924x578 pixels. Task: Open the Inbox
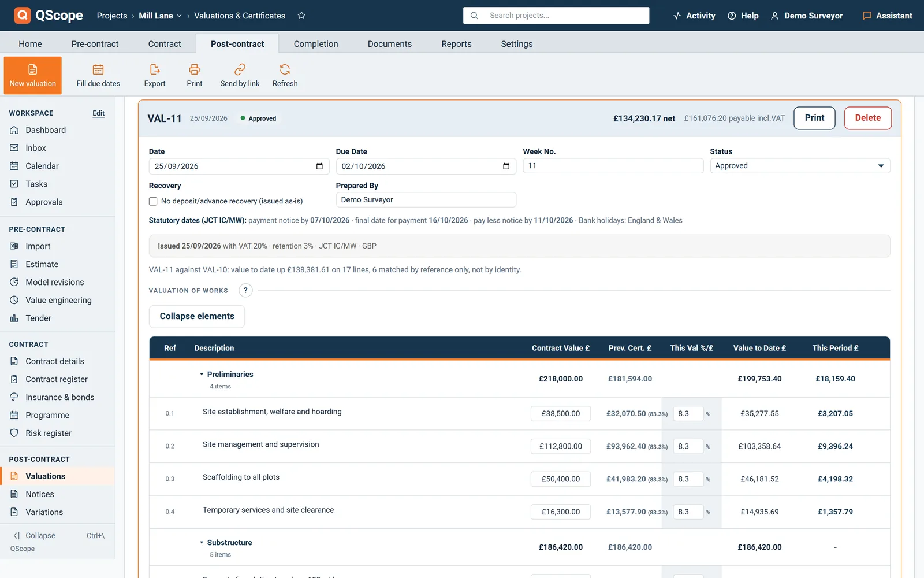pyautogui.click(x=36, y=148)
